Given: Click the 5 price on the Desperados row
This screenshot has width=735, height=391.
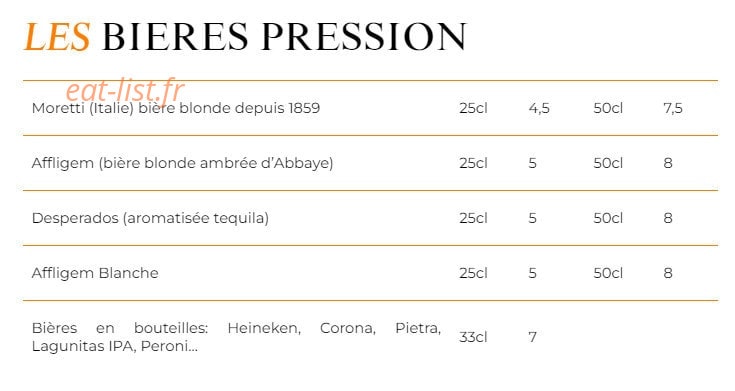Looking at the screenshot, I should pos(532,218).
